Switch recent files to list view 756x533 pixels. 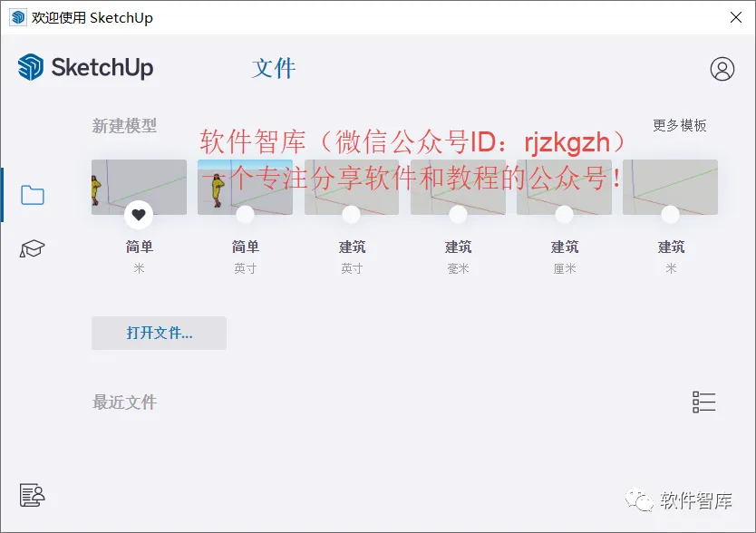[x=704, y=402]
